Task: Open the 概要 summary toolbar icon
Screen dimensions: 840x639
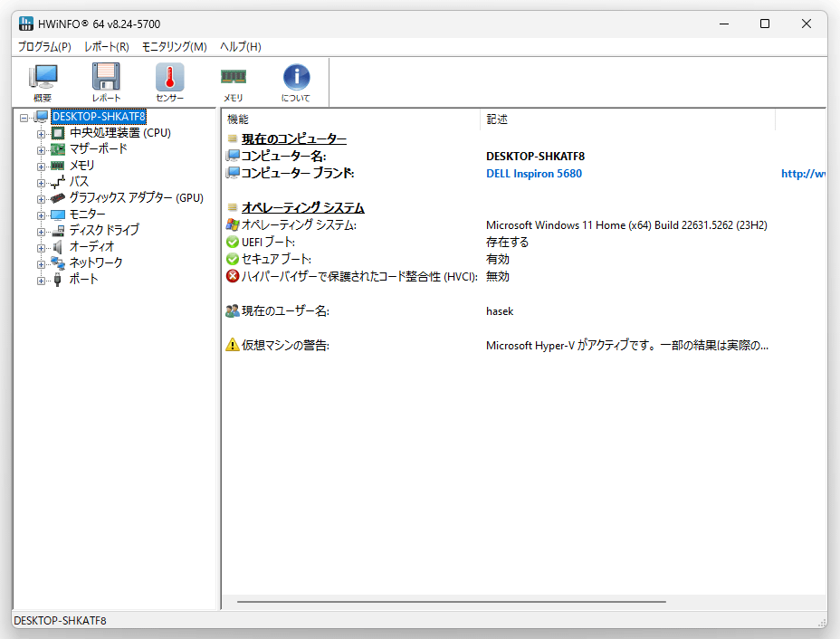Action: coord(43,77)
